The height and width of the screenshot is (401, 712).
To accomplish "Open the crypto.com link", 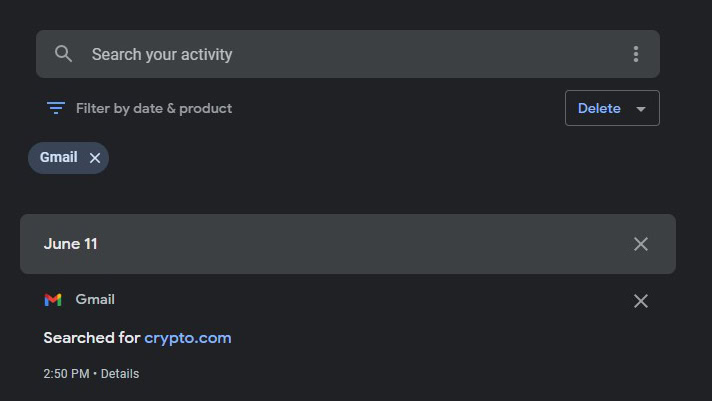I will [187, 338].
